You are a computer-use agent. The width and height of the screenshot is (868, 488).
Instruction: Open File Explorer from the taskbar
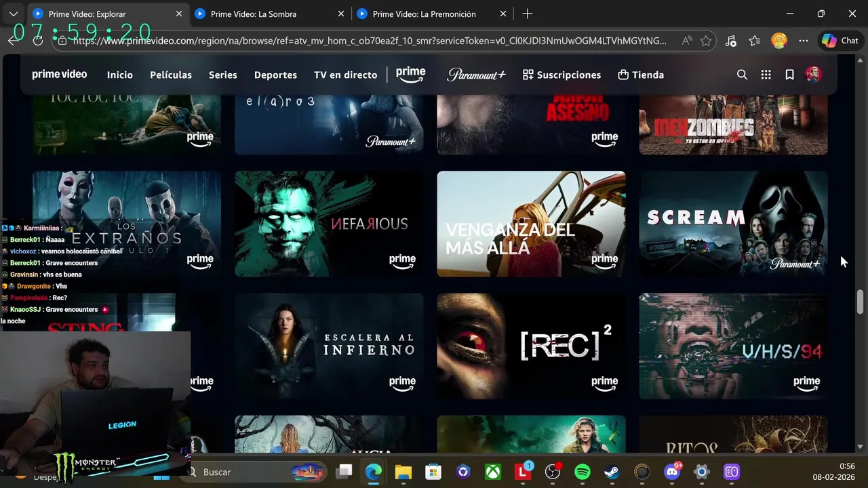(403, 472)
